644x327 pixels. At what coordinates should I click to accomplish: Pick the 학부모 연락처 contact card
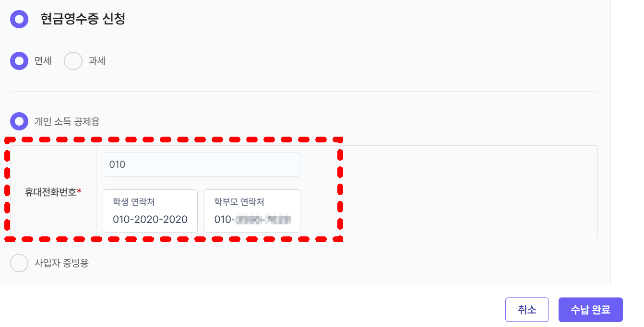[252, 211]
